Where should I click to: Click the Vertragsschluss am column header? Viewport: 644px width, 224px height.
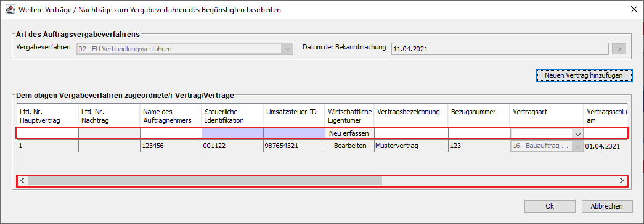click(x=605, y=116)
